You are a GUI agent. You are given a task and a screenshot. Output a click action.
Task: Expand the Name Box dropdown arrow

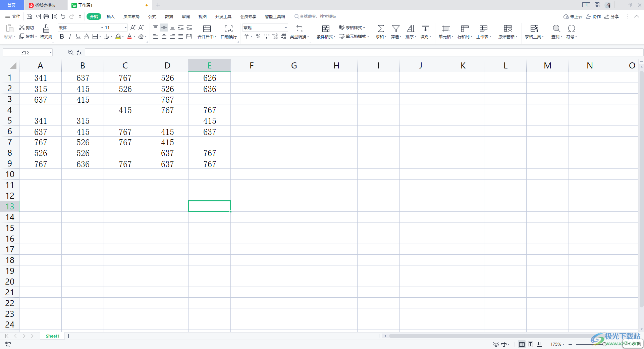pyautogui.click(x=51, y=52)
